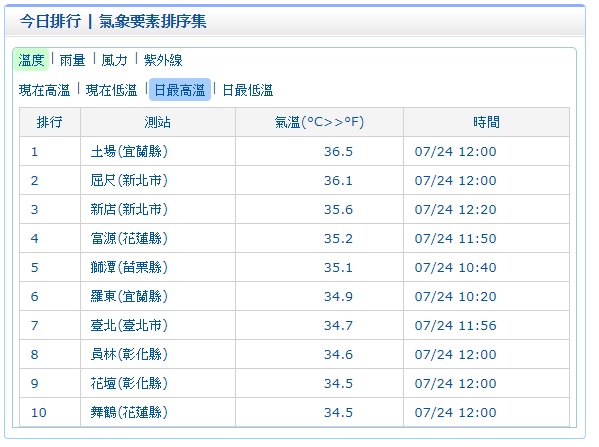Image resolution: width=599 pixels, height=447 pixels.
Task: Click time 07/24 12:20
Action: [x=455, y=210]
